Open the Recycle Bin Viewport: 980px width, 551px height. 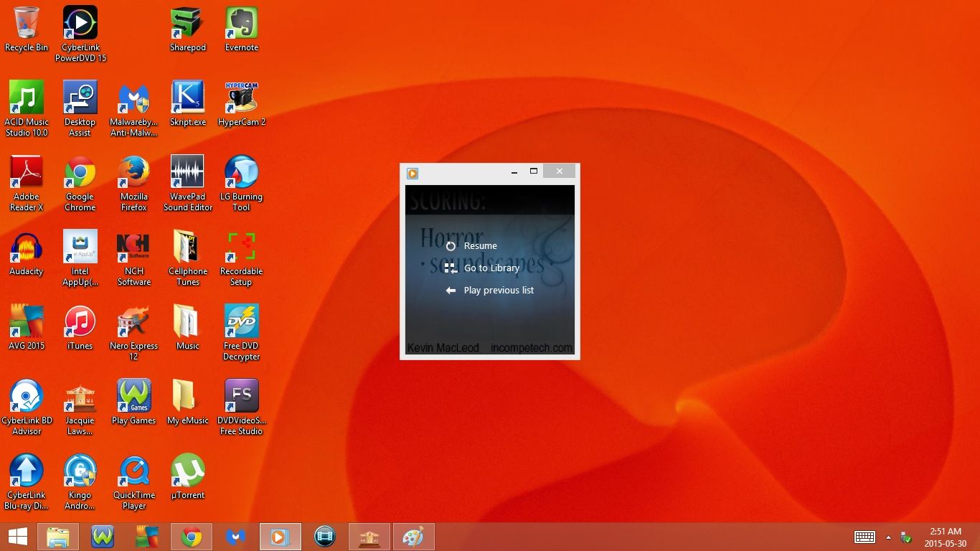(x=27, y=22)
